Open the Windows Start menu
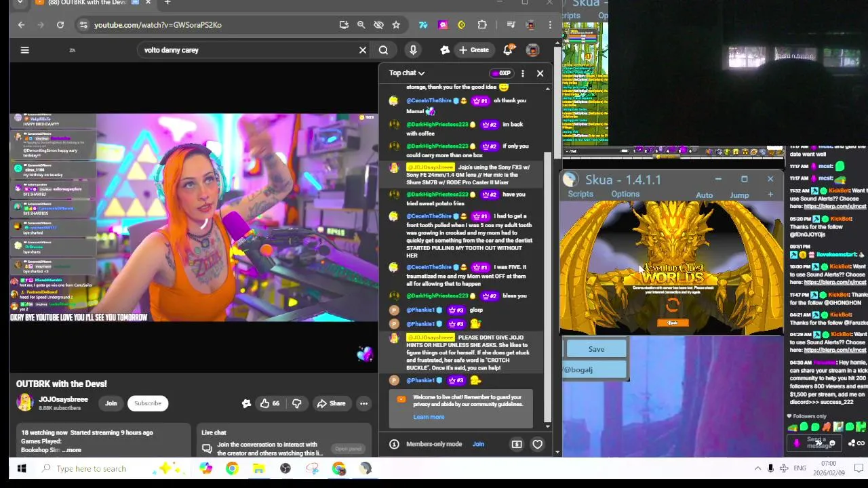Viewport: 868px width, 488px height. pyautogui.click(x=21, y=468)
